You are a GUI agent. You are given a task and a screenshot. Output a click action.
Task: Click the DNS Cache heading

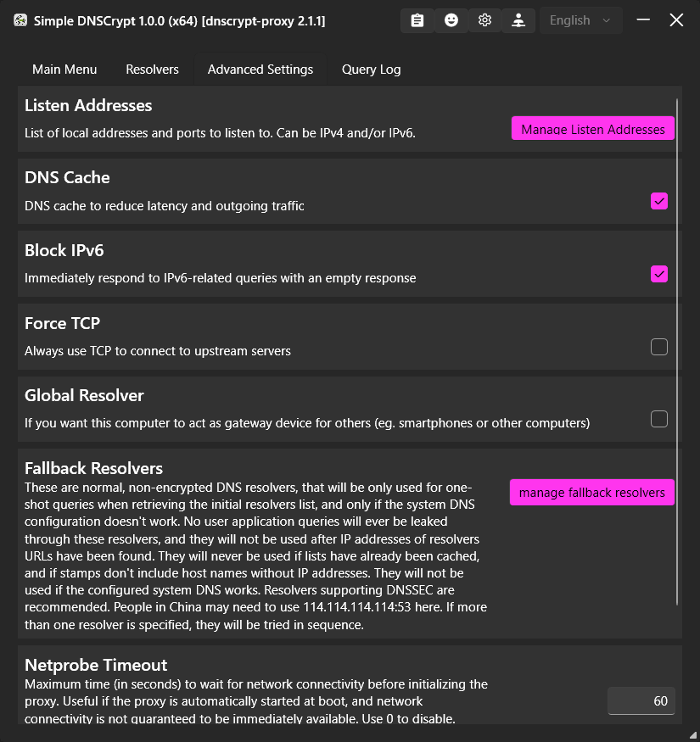click(x=67, y=177)
